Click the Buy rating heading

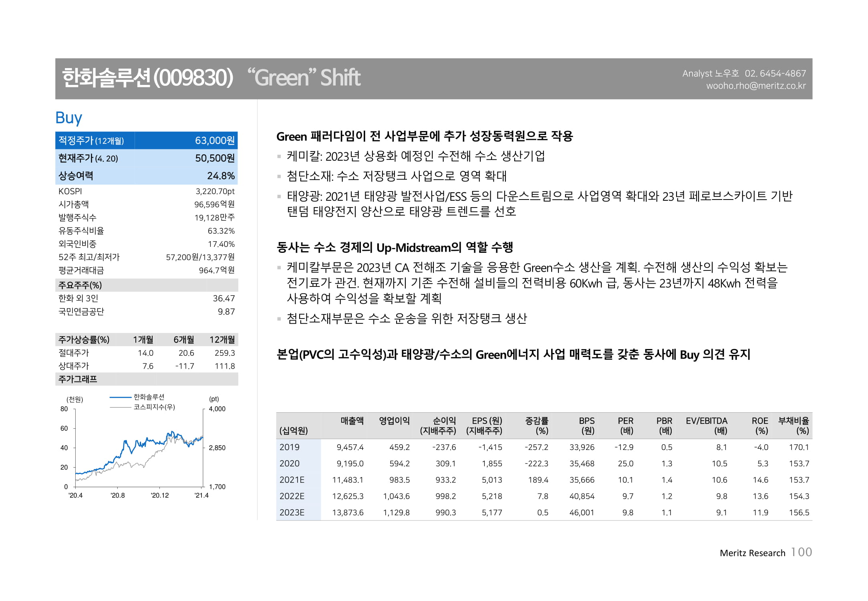(68, 118)
